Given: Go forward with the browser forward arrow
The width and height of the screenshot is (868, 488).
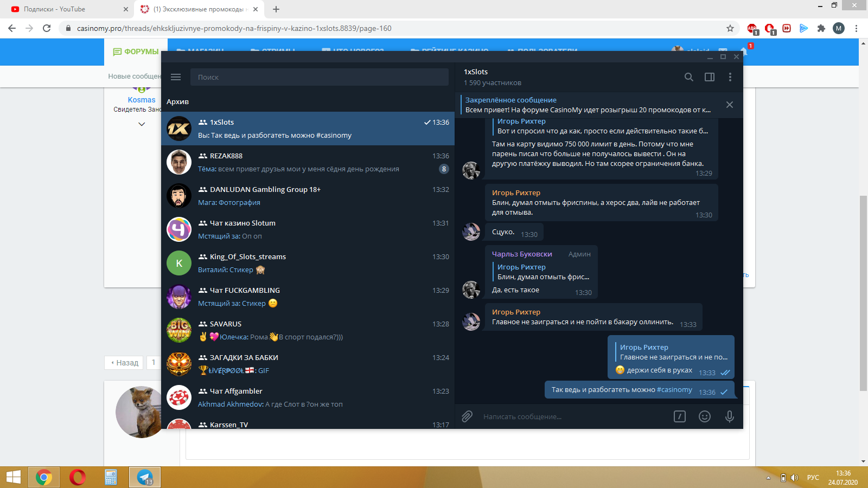Looking at the screenshot, I should [x=29, y=28].
